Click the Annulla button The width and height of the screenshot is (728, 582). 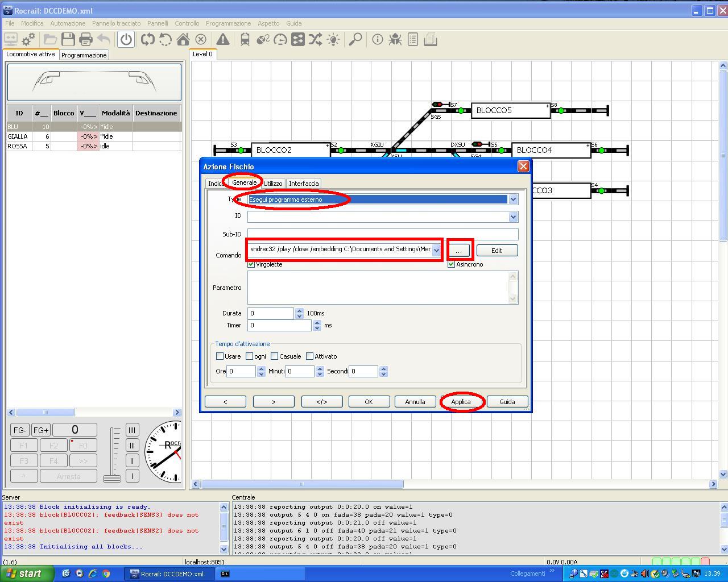pyautogui.click(x=415, y=402)
